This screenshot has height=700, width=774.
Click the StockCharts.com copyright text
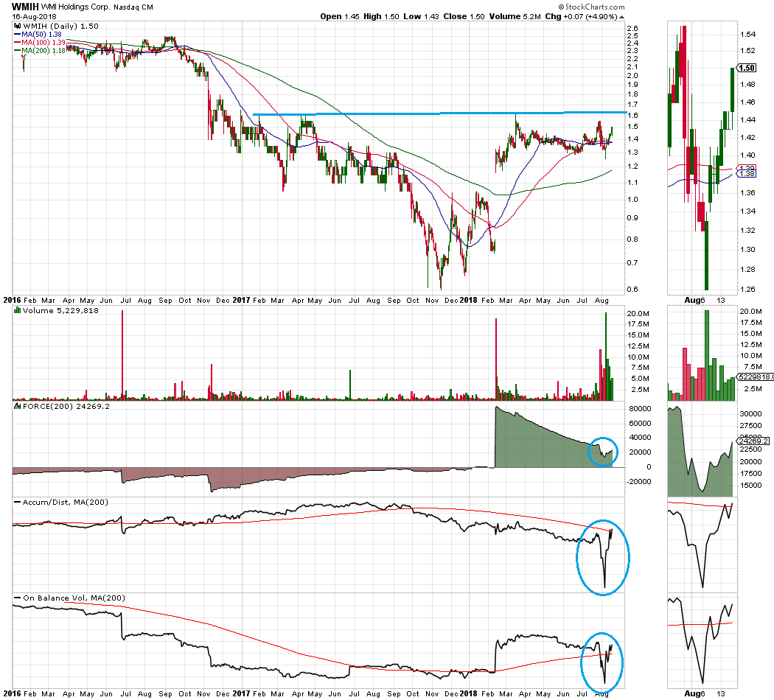pos(591,7)
